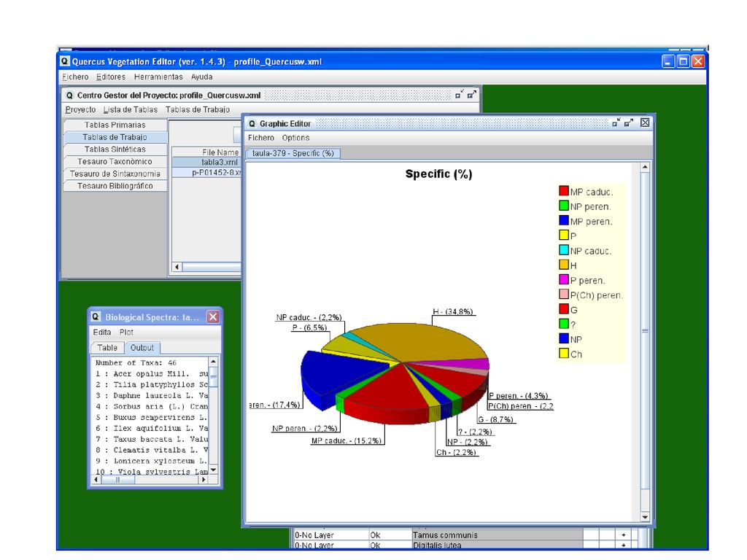Maximize the Centro Gestor internal window
The width and height of the screenshot is (747, 560).
472,95
